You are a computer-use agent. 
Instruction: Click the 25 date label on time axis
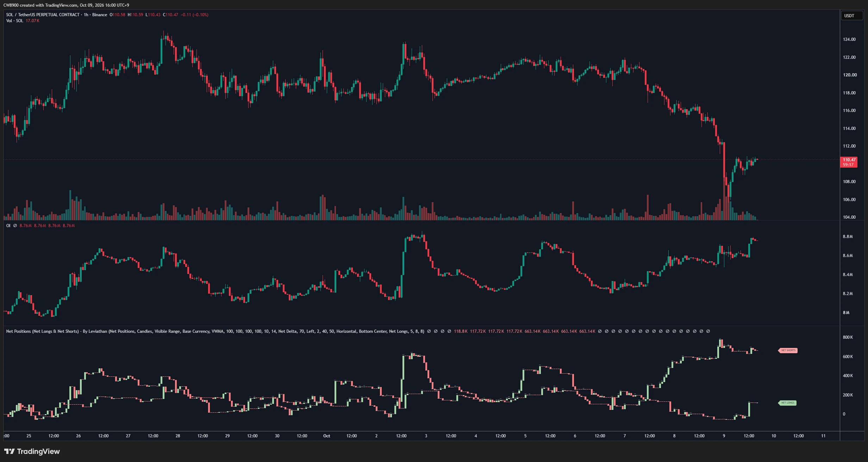click(x=29, y=436)
